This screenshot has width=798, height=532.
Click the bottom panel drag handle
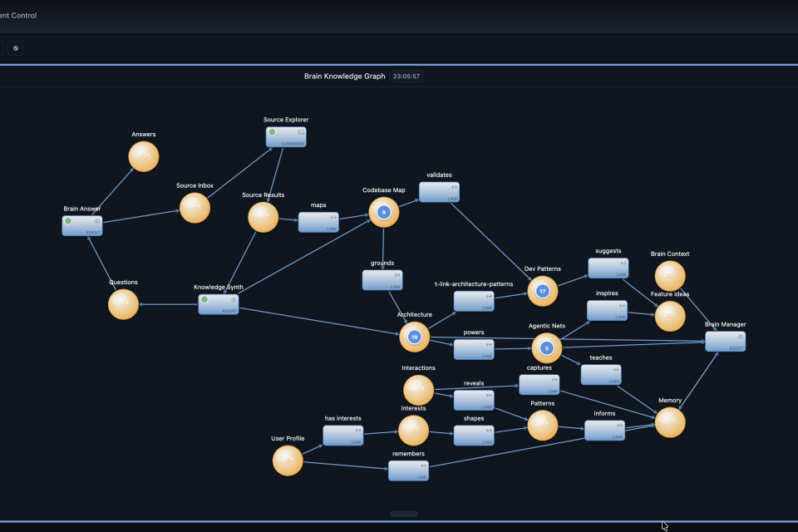point(404,514)
